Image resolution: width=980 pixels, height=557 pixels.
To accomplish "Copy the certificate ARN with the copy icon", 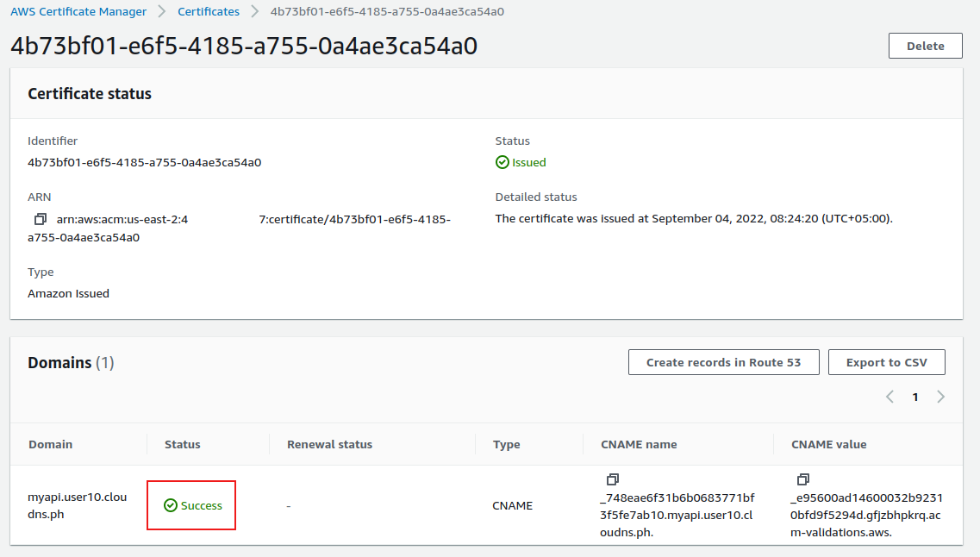I will [x=40, y=219].
